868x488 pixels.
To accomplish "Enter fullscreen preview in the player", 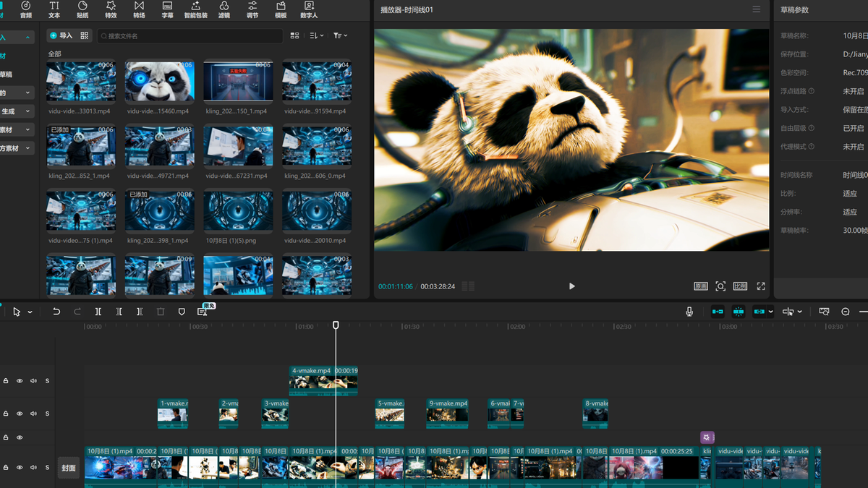I will tap(761, 286).
